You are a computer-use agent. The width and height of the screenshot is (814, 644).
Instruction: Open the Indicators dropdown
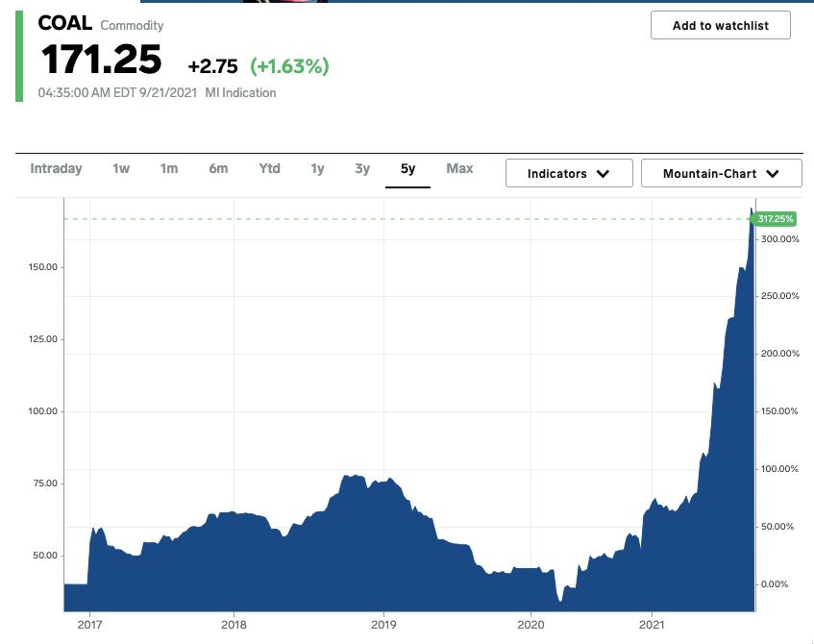[x=568, y=173]
